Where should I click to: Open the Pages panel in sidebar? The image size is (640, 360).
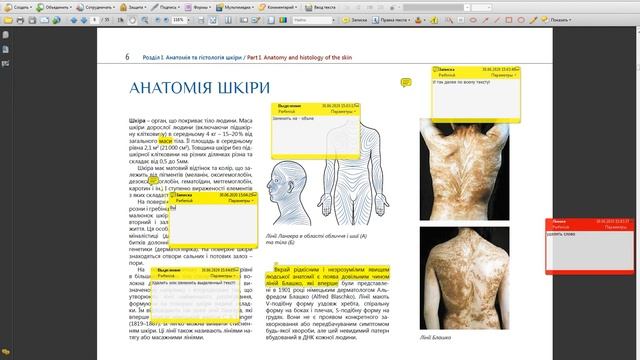(x=6, y=35)
